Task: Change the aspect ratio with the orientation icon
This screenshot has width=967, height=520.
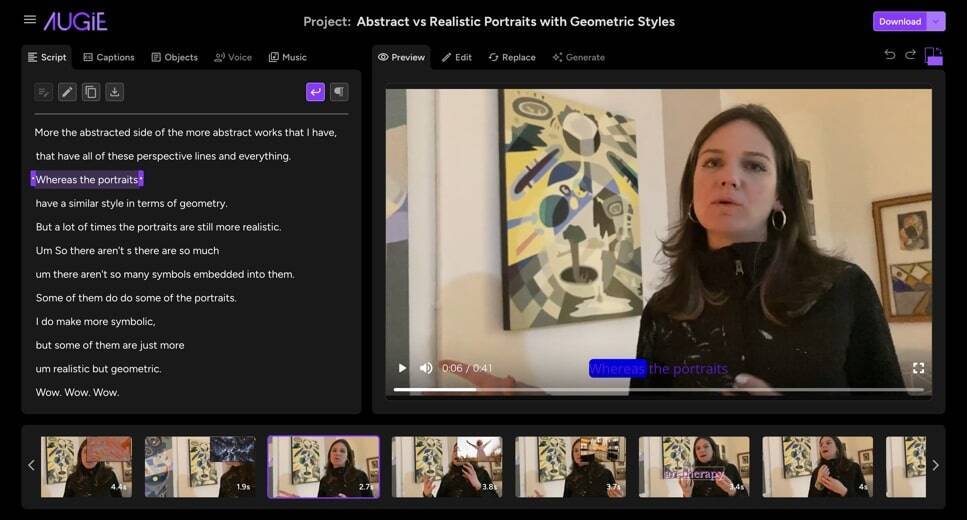Action: [x=933, y=56]
